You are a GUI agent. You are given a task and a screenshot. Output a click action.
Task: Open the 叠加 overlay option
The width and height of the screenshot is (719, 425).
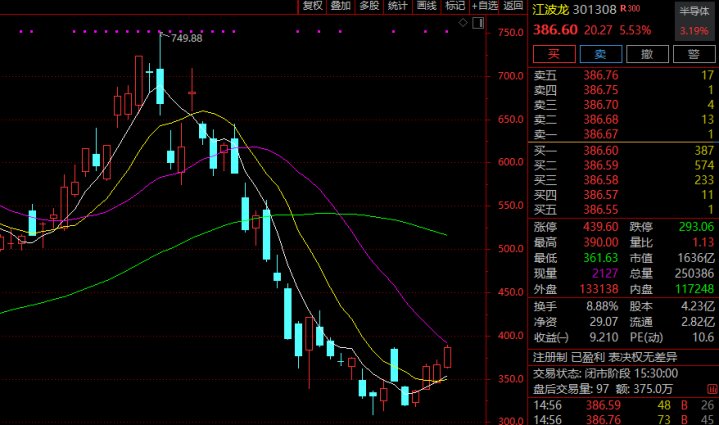coord(341,6)
